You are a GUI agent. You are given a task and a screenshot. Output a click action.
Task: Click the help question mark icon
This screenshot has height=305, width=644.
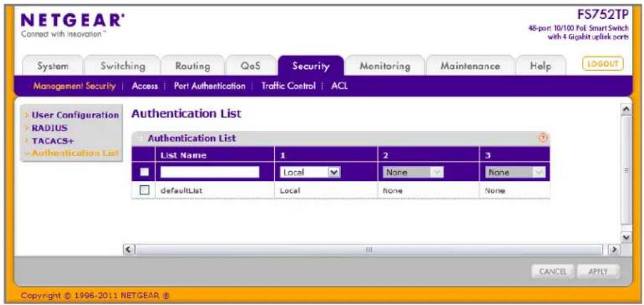[x=543, y=138]
